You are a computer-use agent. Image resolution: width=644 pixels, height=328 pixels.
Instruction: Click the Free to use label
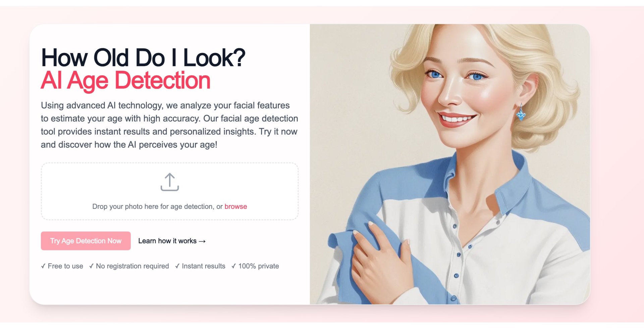coord(65,266)
